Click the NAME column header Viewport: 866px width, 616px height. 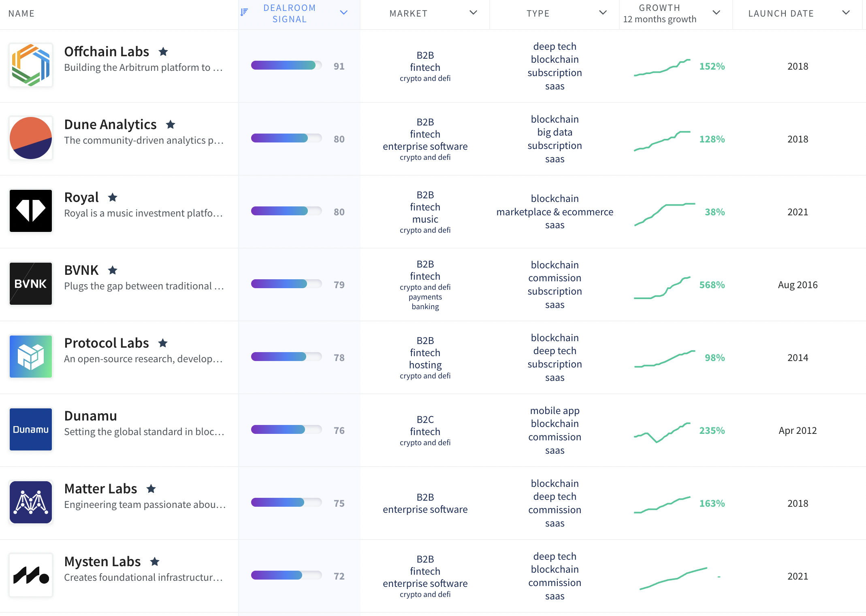tap(21, 13)
